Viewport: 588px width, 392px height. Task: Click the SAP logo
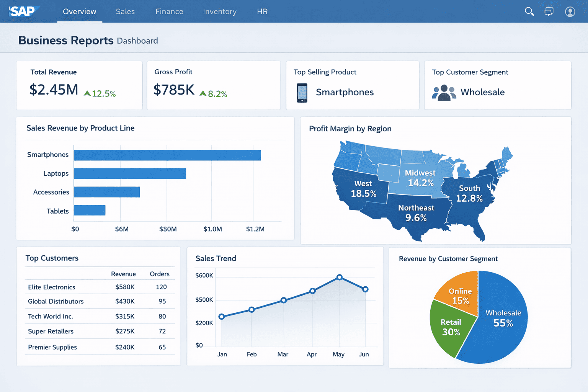[23, 11]
